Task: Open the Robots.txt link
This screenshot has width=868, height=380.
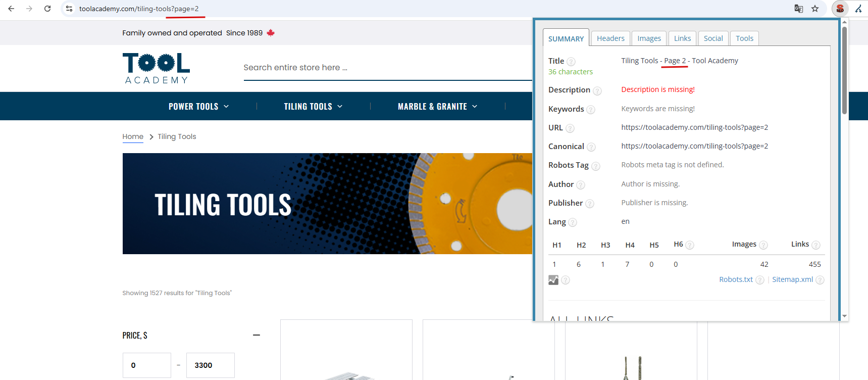Action: pos(736,279)
